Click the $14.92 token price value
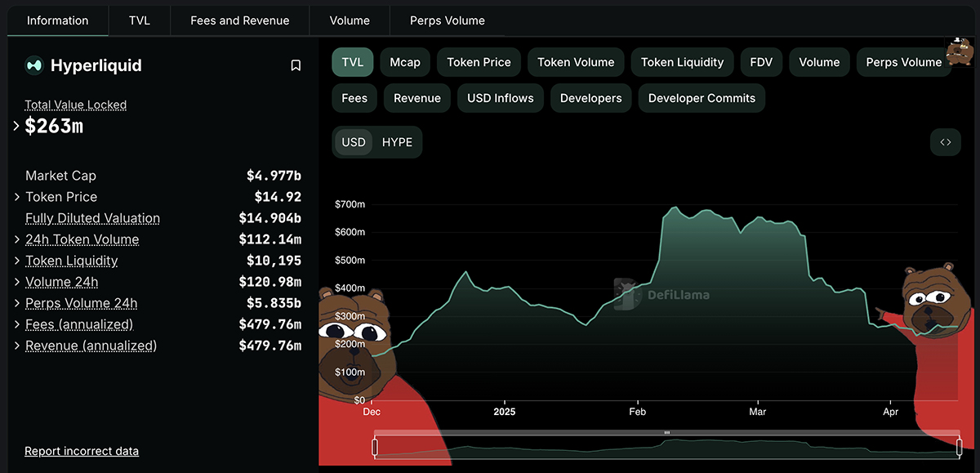 [278, 197]
